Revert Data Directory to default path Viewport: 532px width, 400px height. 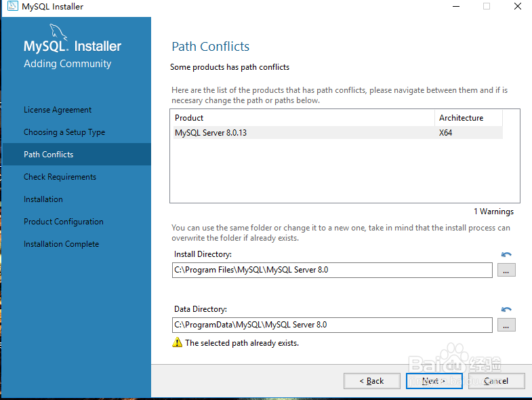(x=506, y=309)
